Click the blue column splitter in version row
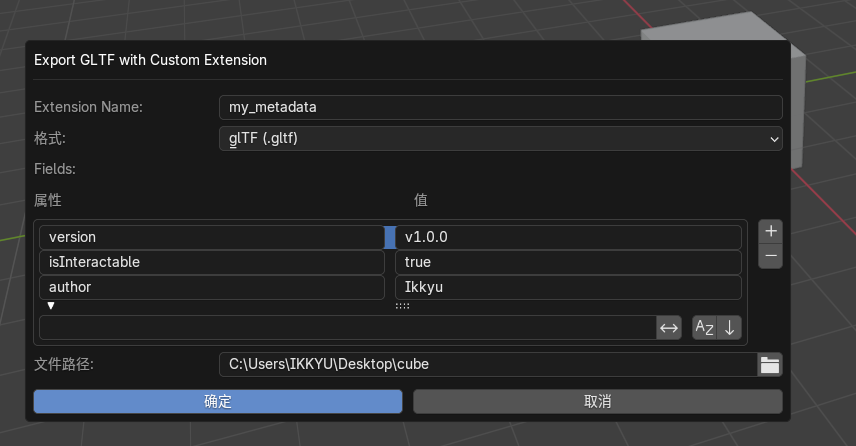 pos(390,237)
